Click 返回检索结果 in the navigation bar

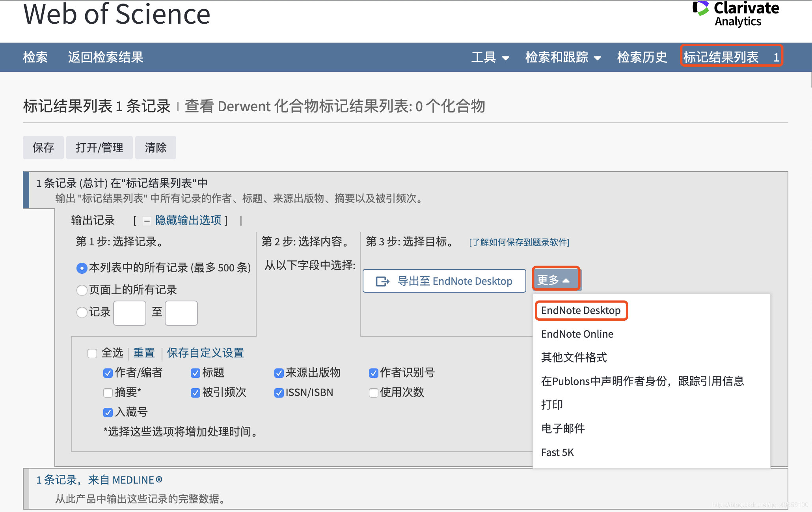tap(105, 57)
